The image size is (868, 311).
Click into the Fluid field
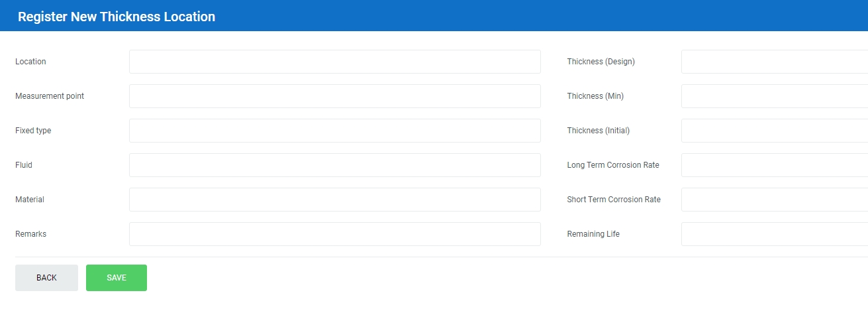334,165
